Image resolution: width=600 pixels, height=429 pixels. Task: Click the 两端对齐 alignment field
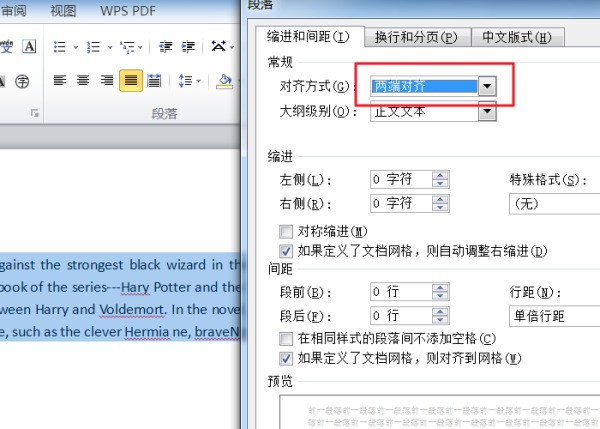pos(424,86)
